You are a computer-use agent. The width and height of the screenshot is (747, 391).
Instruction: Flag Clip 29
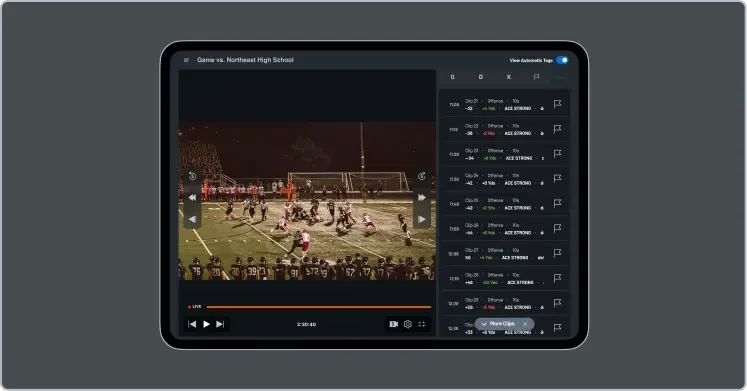coord(557,303)
